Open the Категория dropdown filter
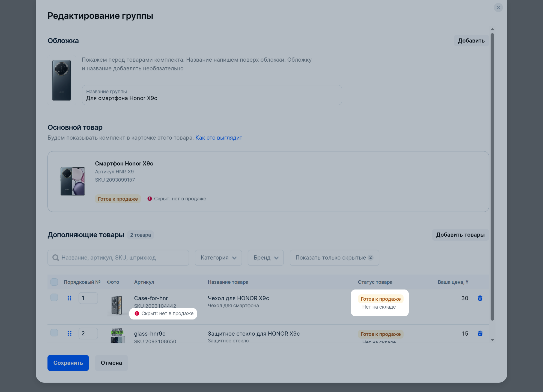This screenshot has width=543, height=392. (218, 258)
